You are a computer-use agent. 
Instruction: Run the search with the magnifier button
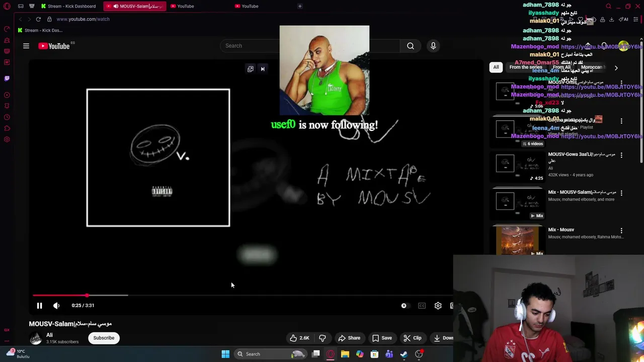(411, 46)
